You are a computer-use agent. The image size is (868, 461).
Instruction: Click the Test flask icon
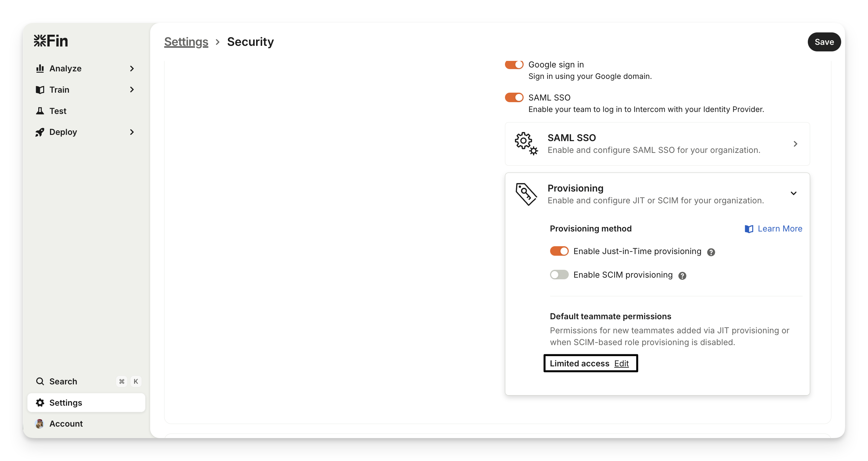point(40,111)
